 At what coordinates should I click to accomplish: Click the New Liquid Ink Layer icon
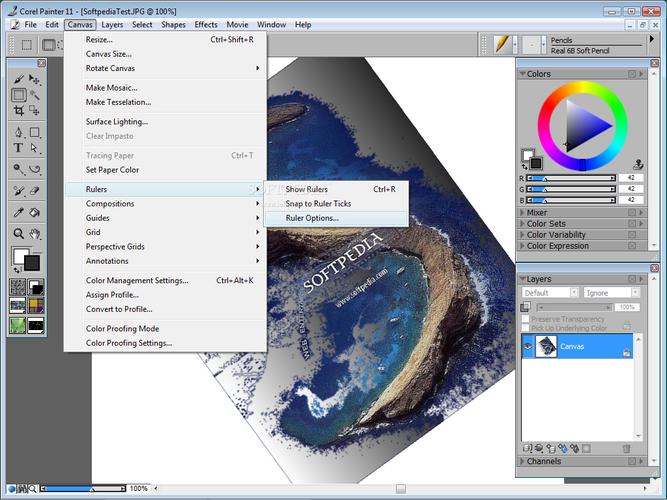click(574, 448)
